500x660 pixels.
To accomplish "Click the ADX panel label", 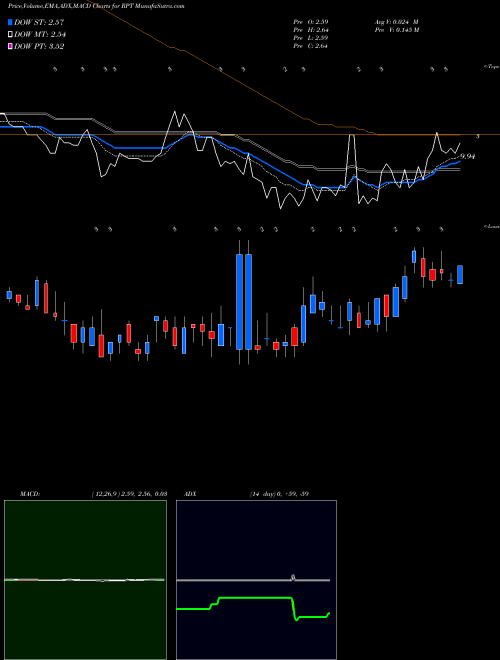I will coord(191,494).
